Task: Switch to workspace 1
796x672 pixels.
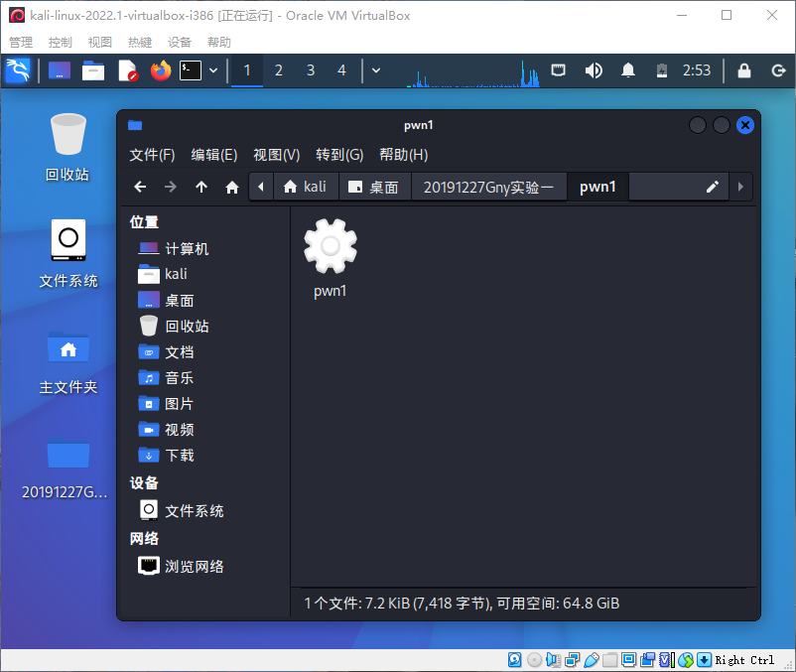Action: point(247,70)
